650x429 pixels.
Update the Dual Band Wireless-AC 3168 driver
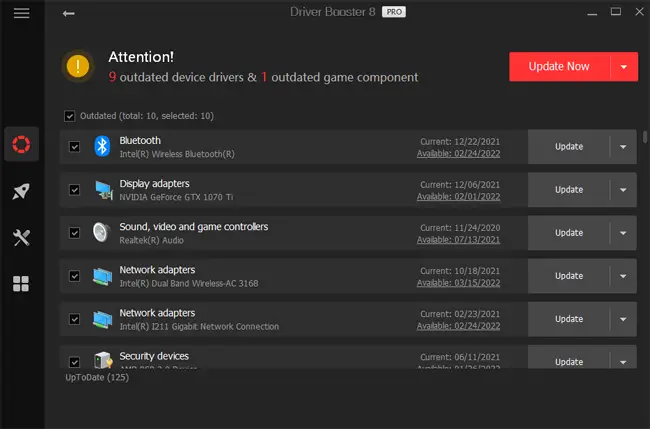click(569, 276)
